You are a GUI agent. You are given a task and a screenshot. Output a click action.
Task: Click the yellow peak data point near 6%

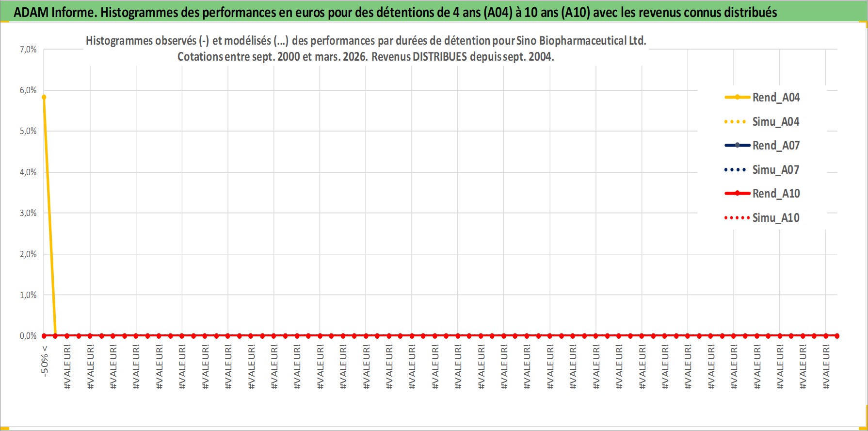click(x=44, y=97)
